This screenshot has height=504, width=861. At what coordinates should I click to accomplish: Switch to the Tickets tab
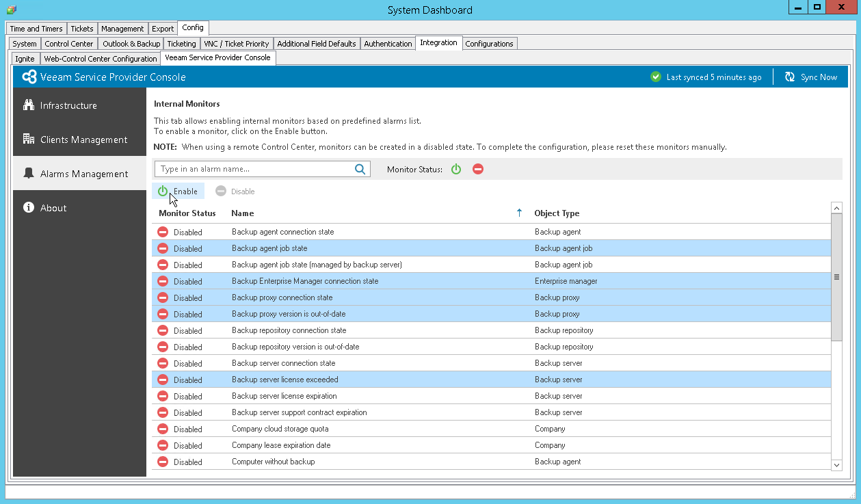click(81, 28)
